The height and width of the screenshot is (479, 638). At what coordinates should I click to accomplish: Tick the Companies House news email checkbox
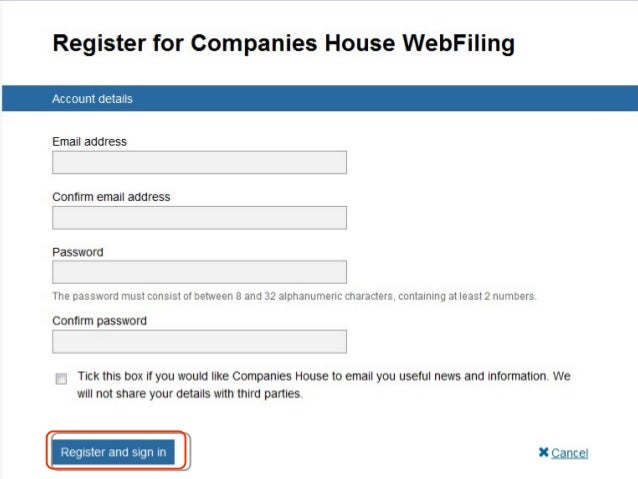click(x=61, y=378)
